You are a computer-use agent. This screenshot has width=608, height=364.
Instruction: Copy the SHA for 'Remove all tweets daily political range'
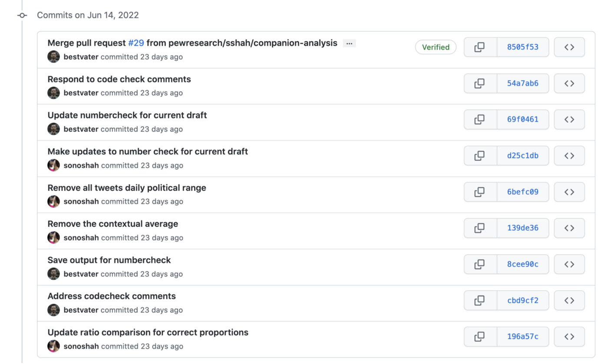480,192
